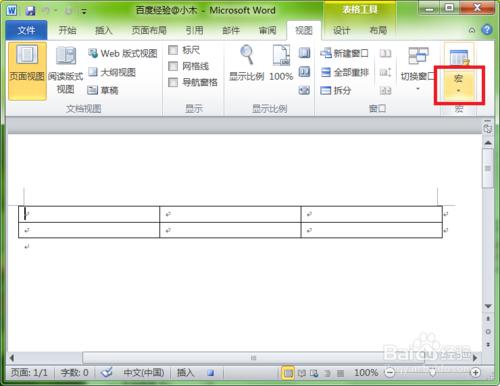Open the 显示比例 (Zoom) magnifier dialog
This screenshot has height=386, width=500.
click(247, 63)
